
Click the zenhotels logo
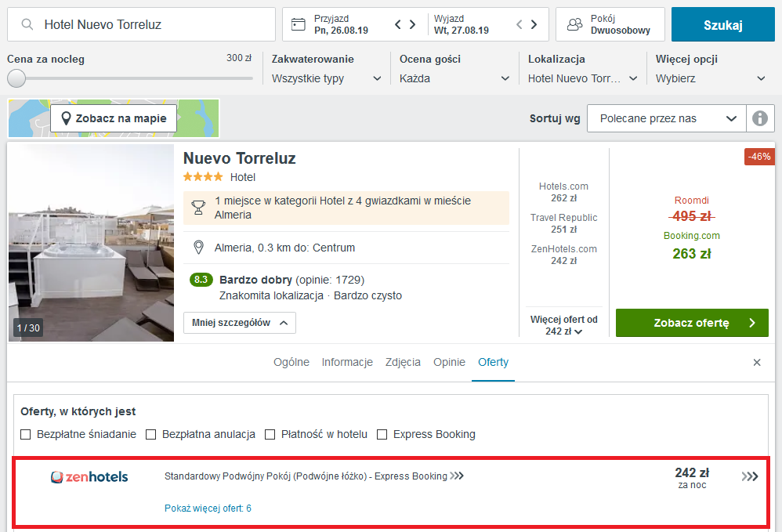(x=89, y=476)
